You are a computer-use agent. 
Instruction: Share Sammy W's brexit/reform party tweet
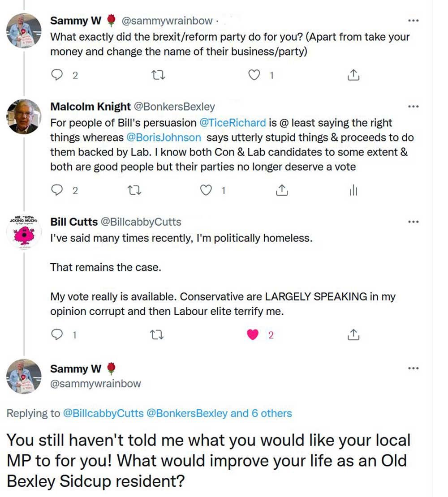[353, 76]
